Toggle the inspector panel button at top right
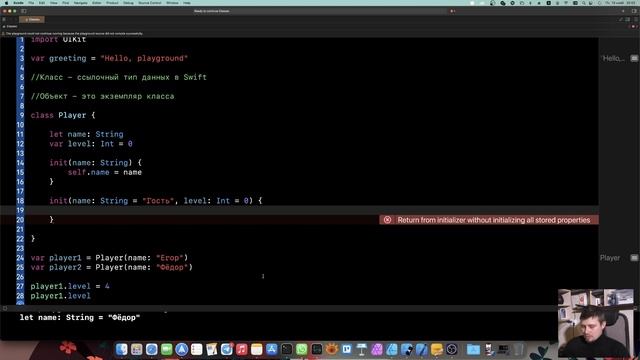The height and width of the screenshot is (360, 640). tap(634, 11)
